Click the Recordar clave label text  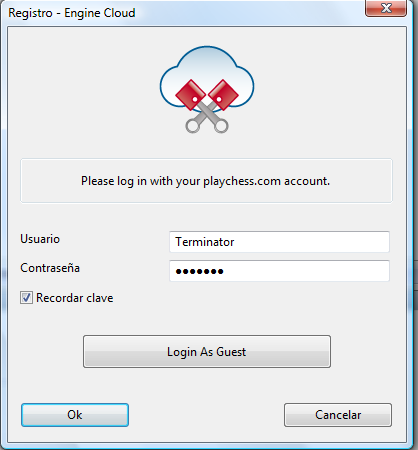click(x=75, y=298)
